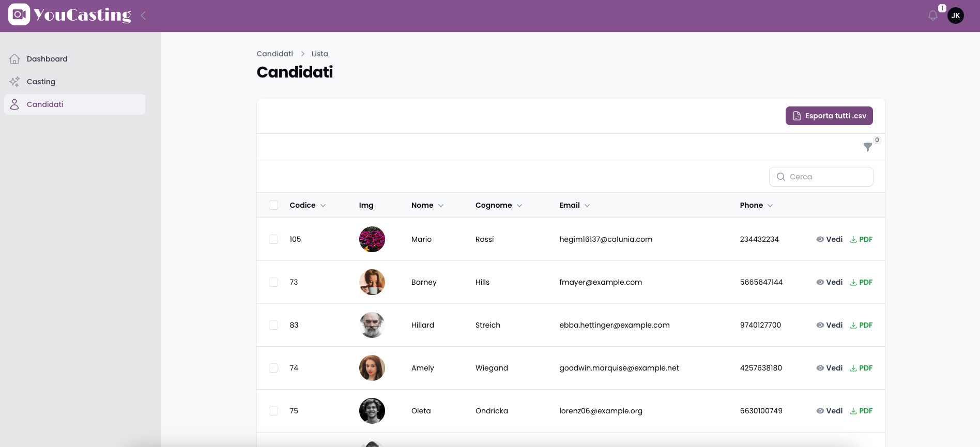This screenshot has width=980, height=447.
Task: Sort the table by Cognome column
Action: coord(499,205)
